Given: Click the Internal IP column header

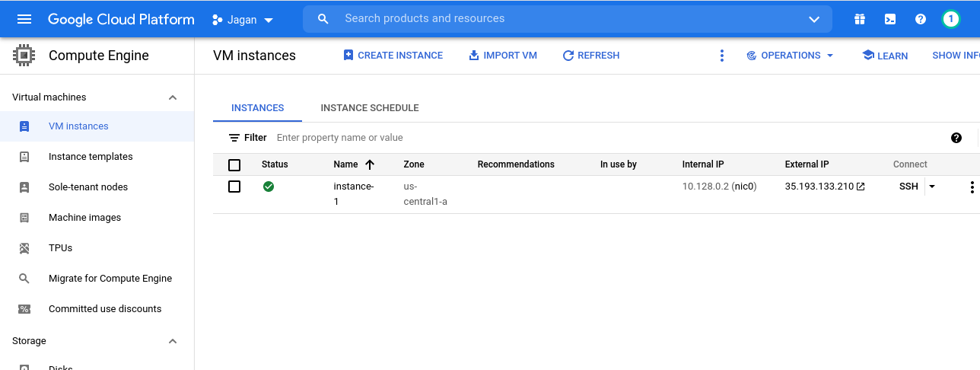Looking at the screenshot, I should tap(703, 164).
